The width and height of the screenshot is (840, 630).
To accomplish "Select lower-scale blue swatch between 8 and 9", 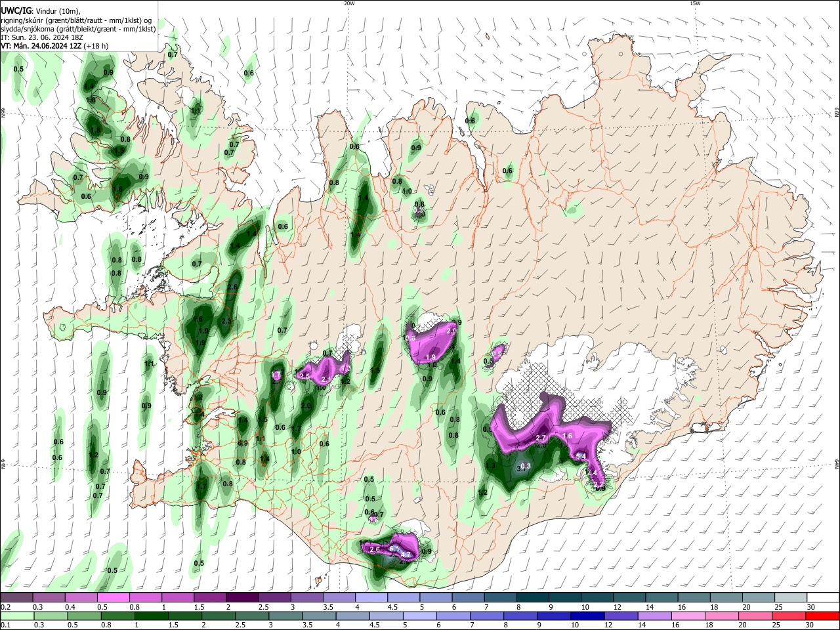I will tap(521, 616).
